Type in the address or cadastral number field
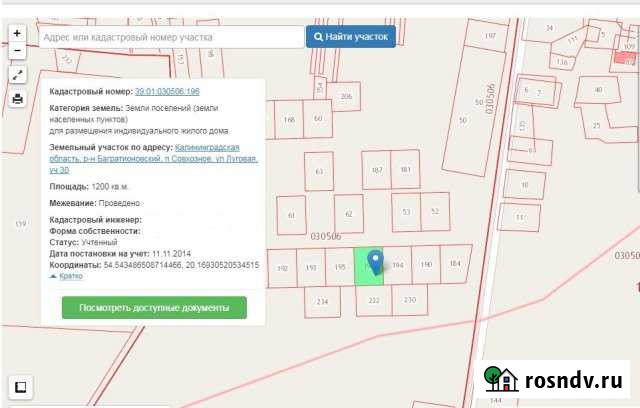 (x=170, y=37)
